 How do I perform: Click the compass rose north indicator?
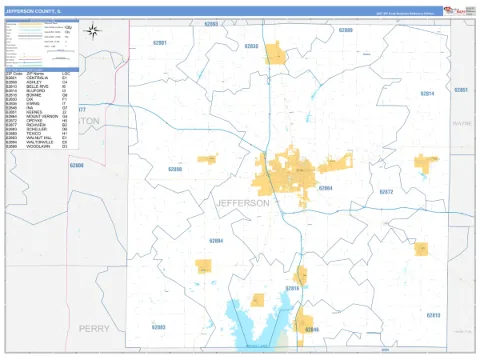click(93, 31)
